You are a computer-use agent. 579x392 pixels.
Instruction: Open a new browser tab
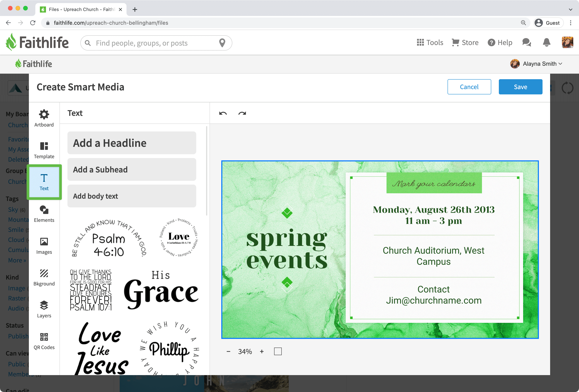tap(135, 9)
